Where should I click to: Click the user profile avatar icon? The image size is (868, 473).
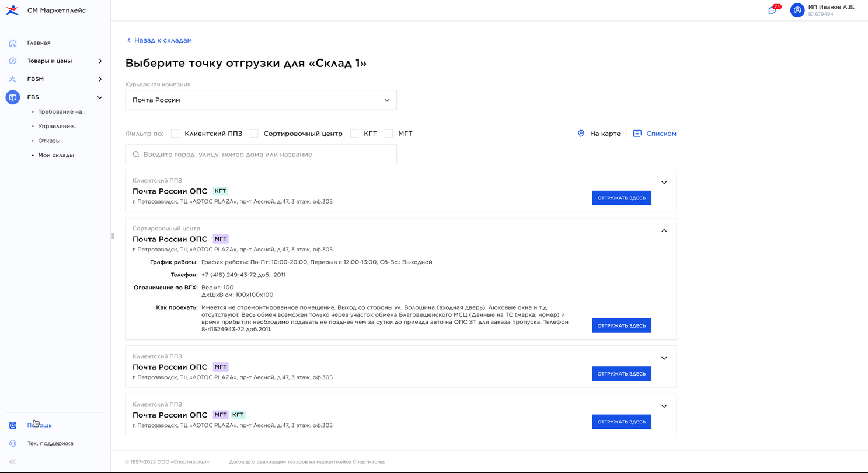797,10
